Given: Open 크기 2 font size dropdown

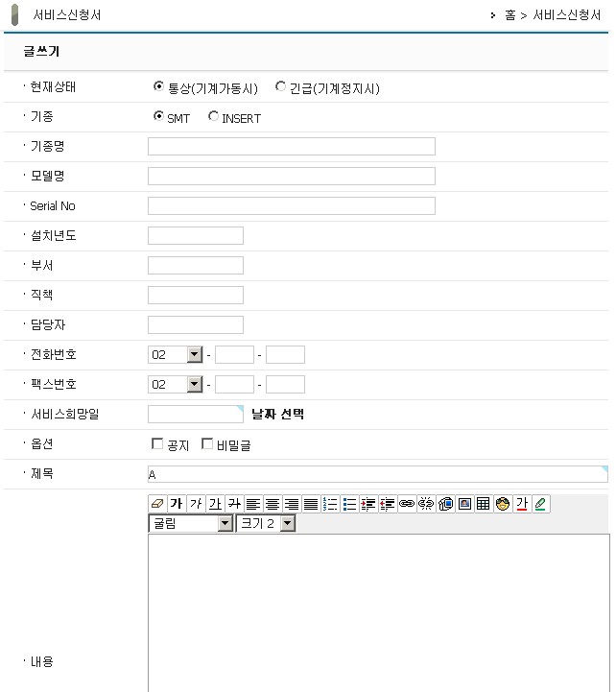Looking at the screenshot, I should [x=266, y=523].
